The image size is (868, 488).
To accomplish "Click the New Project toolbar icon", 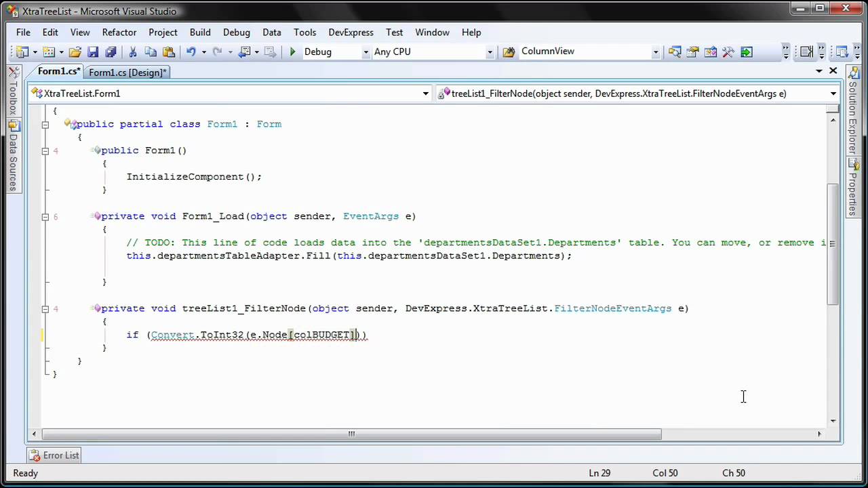I will (x=22, y=52).
